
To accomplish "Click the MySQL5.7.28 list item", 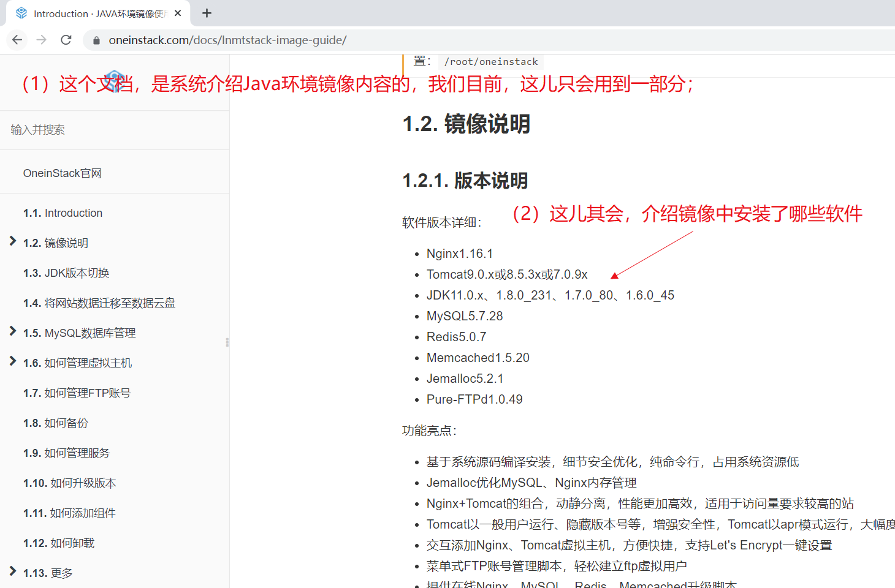I will (x=465, y=316).
